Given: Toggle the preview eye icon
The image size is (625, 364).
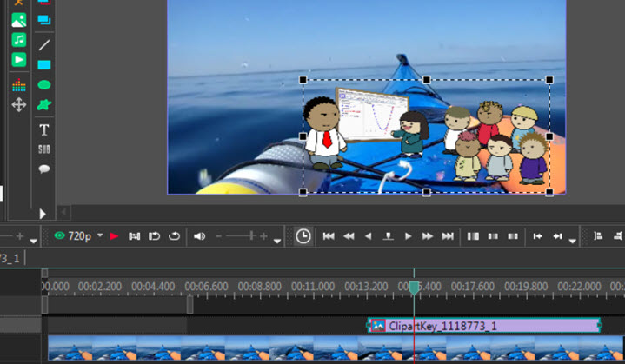Looking at the screenshot, I should (x=59, y=235).
